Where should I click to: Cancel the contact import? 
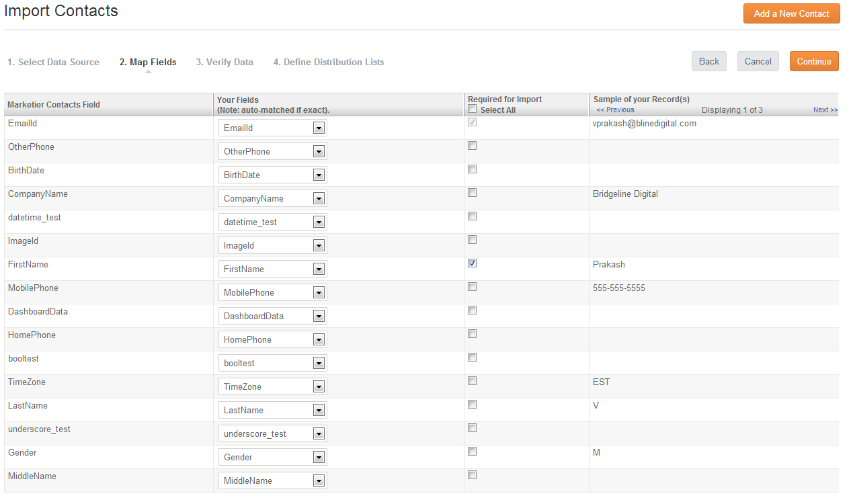coord(758,61)
